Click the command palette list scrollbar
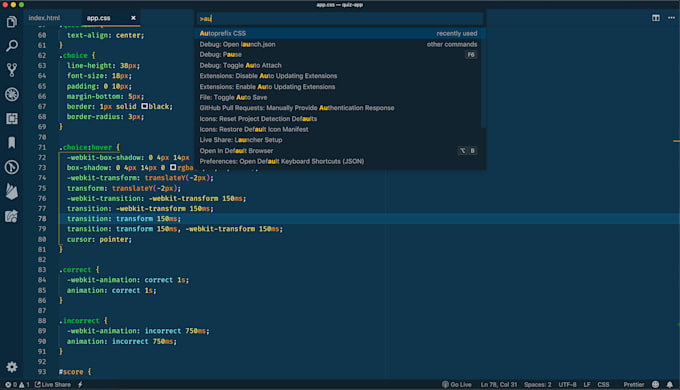Image resolution: width=680 pixels, height=390 pixels. (484, 78)
